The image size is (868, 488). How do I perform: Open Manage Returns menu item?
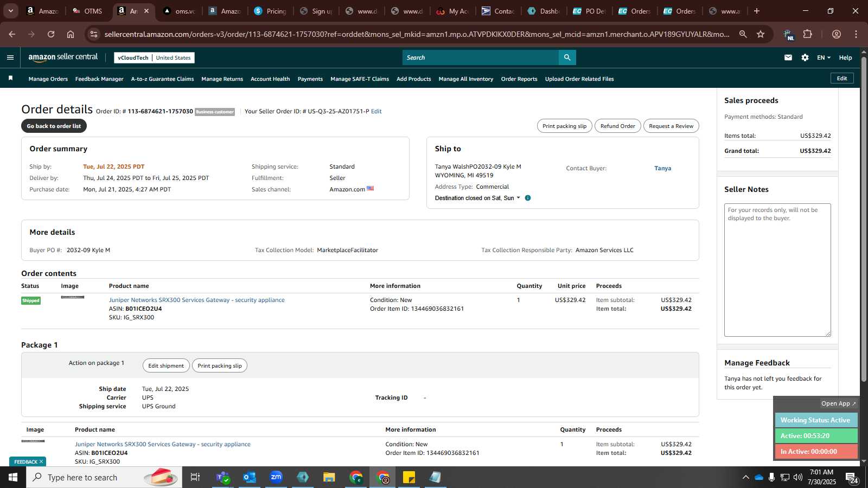point(222,79)
